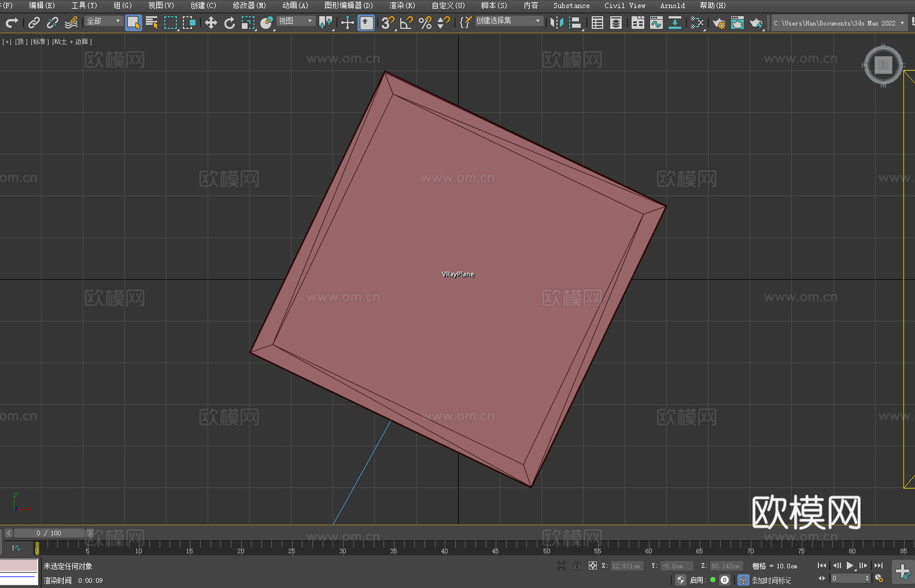This screenshot has width=915, height=588.
Task: Click the Select and Place tool
Action: 267,23
